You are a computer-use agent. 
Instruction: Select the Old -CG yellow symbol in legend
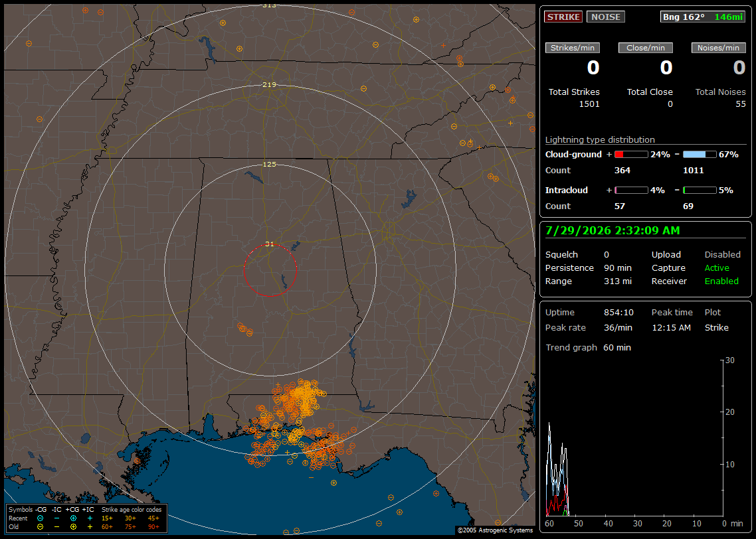[41, 527]
